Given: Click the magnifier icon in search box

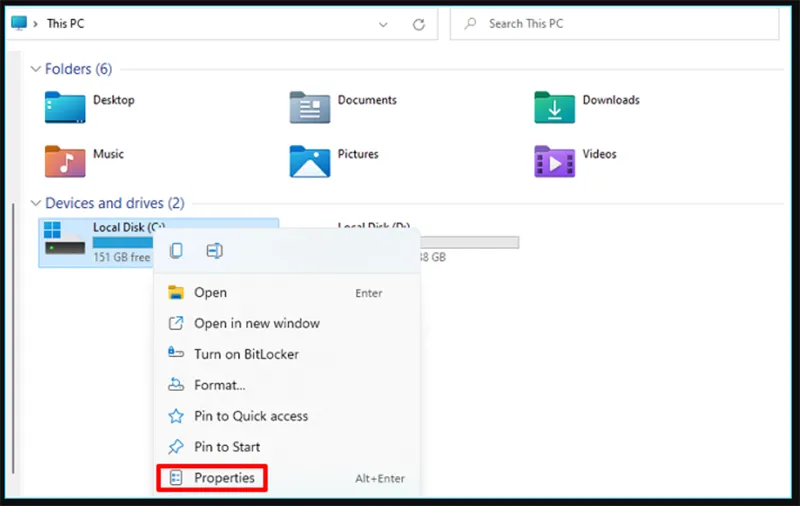Looking at the screenshot, I should click(x=470, y=23).
